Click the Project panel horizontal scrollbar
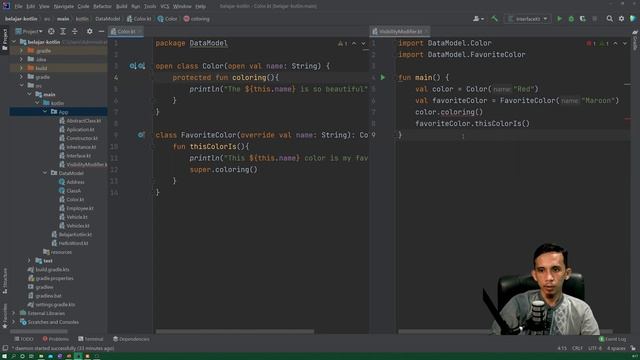The width and height of the screenshot is (640, 360). click(x=39, y=331)
